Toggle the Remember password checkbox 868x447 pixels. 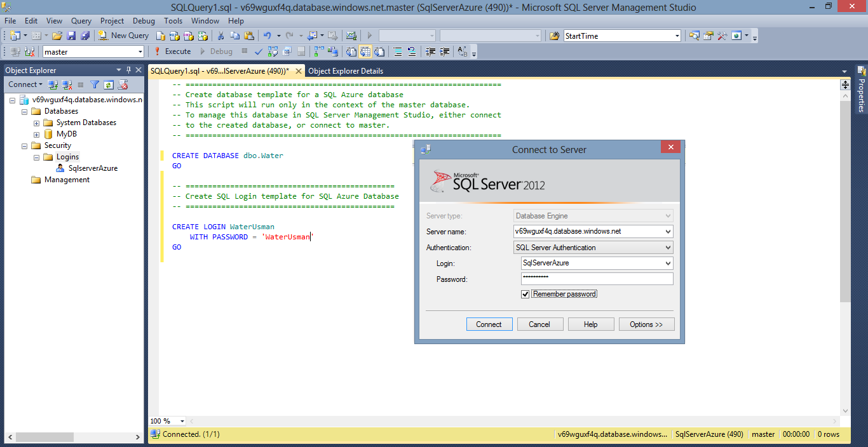tap(525, 294)
